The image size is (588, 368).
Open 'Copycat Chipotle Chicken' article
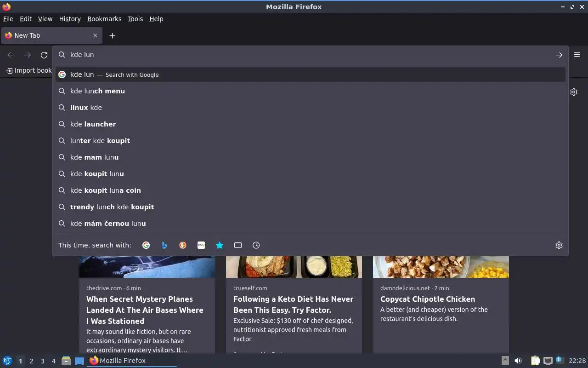[x=428, y=299]
